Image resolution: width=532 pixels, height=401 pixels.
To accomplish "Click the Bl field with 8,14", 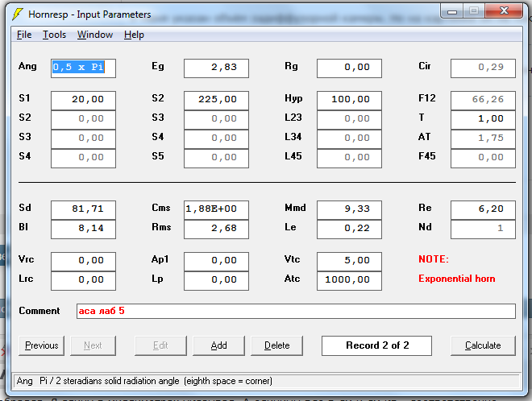I will click(x=84, y=229).
